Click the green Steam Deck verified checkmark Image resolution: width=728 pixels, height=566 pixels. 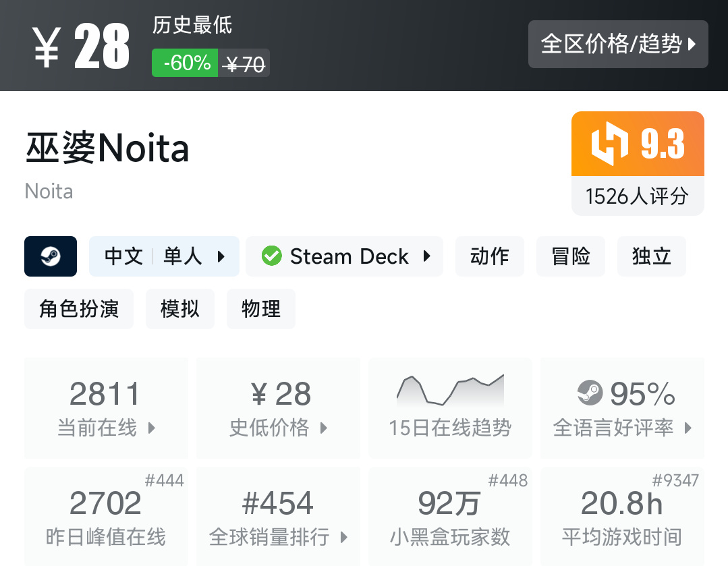(271, 256)
